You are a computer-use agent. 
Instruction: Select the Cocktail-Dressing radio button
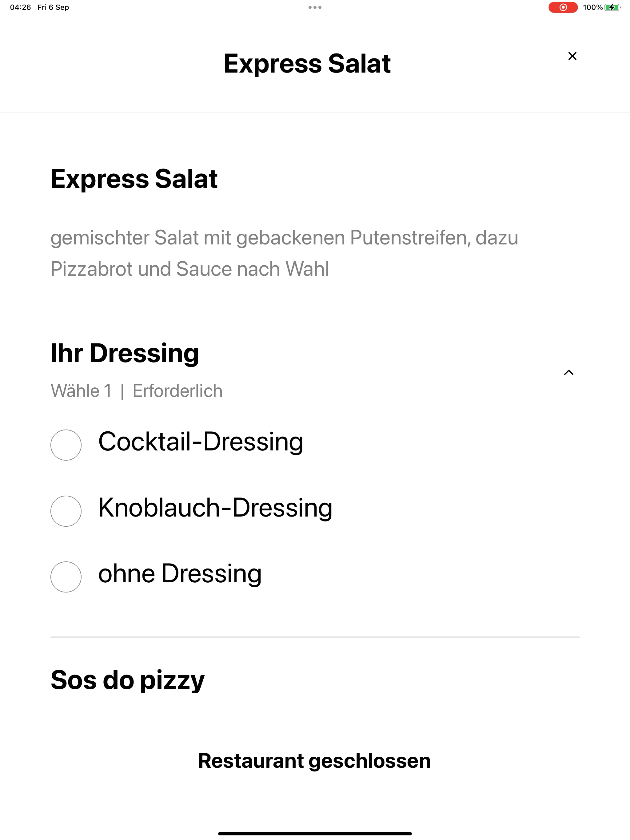(66, 445)
